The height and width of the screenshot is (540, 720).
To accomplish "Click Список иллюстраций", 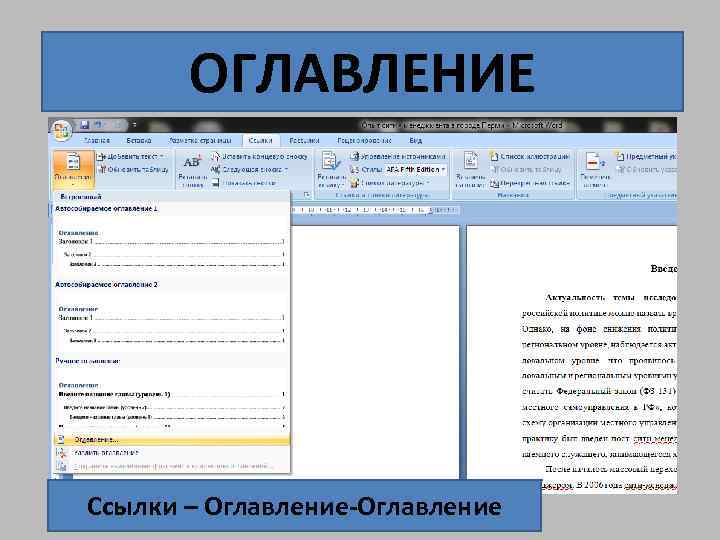I will 529,157.
